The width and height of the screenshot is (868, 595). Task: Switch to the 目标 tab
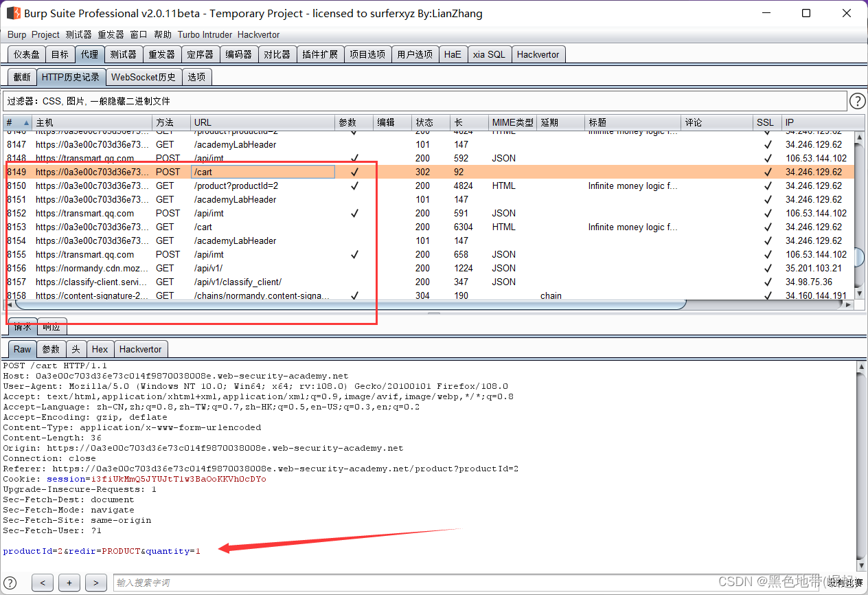click(x=60, y=54)
